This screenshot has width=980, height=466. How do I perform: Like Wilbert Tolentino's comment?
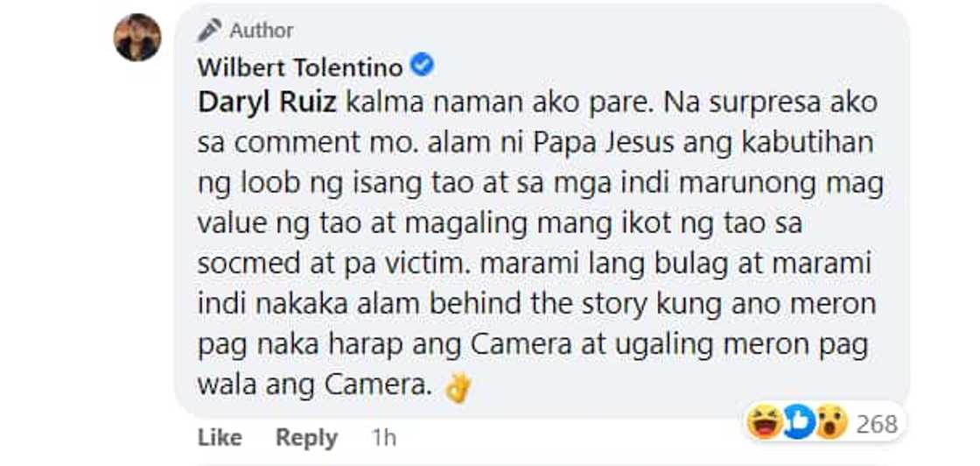click(x=220, y=437)
